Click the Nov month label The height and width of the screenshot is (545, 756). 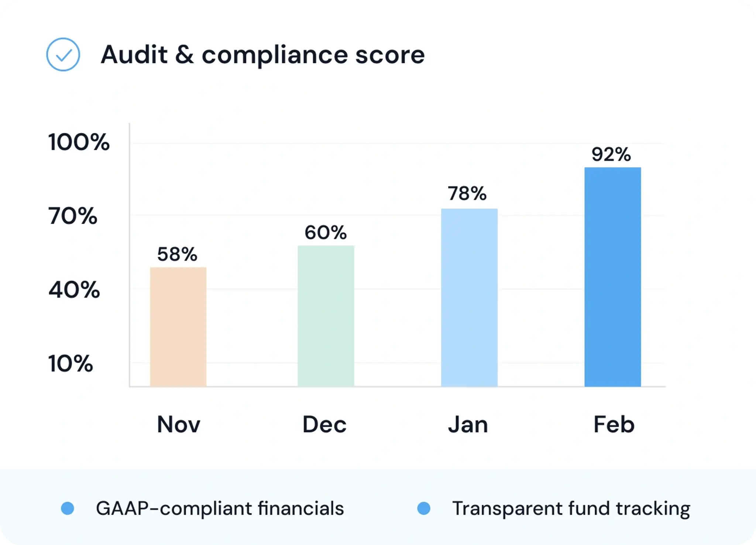179,424
